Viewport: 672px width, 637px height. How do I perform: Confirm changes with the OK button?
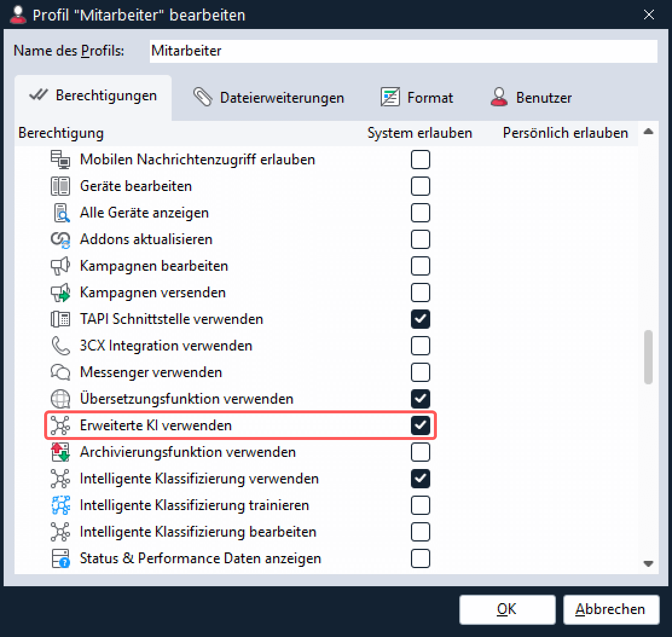506,609
